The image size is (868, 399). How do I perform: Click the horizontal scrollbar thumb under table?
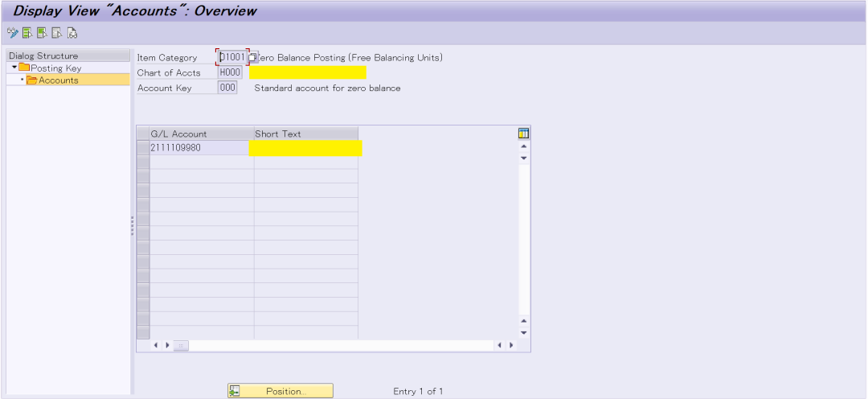tap(181, 345)
